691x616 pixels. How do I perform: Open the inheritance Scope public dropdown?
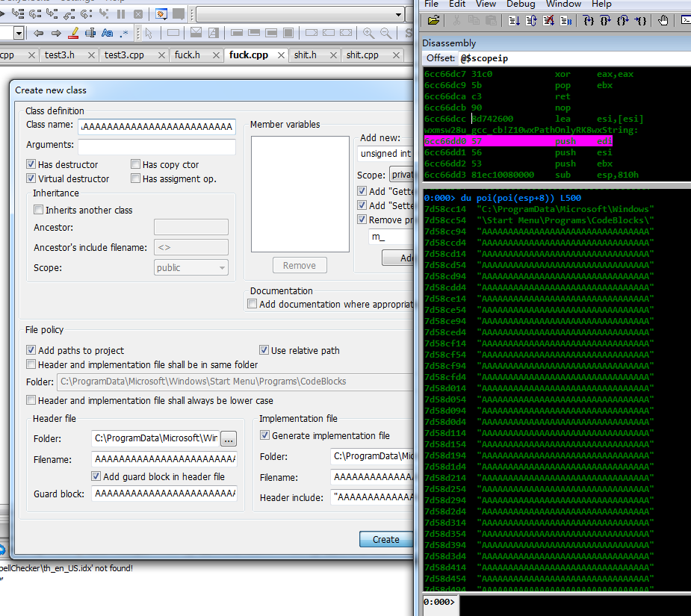(190, 267)
